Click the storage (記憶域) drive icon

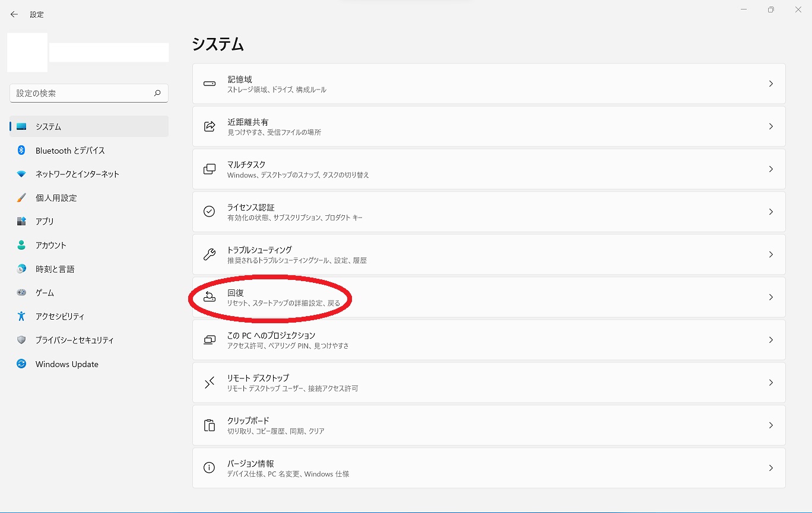[209, 84]
